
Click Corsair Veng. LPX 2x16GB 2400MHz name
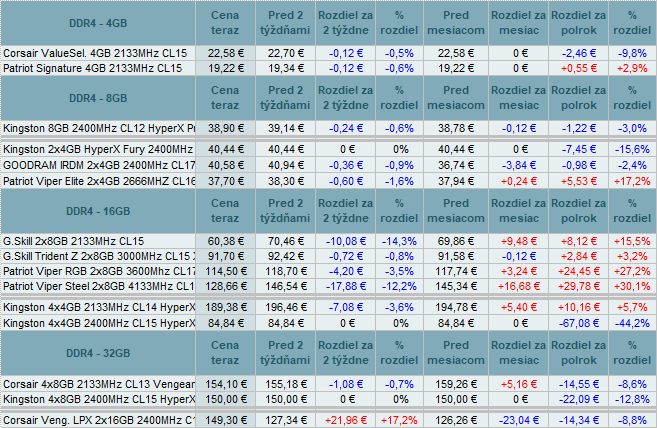pyautogui.click(x=99, y=420)
